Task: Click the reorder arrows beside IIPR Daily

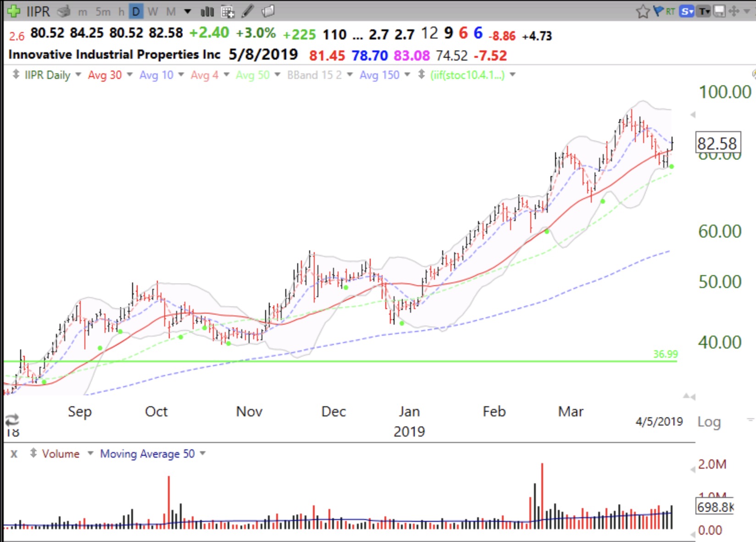Action: tap(16, 74)
